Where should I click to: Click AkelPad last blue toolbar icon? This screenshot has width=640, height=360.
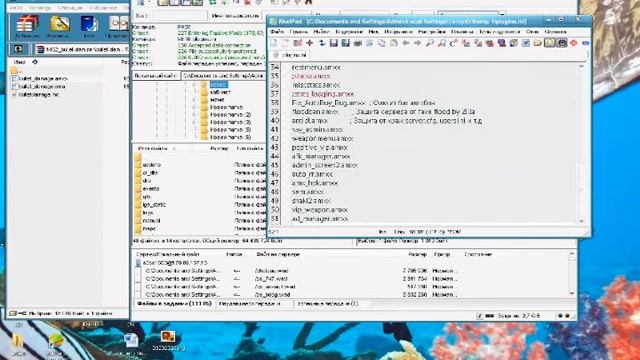pyautogui.click(x=585, y=43)
